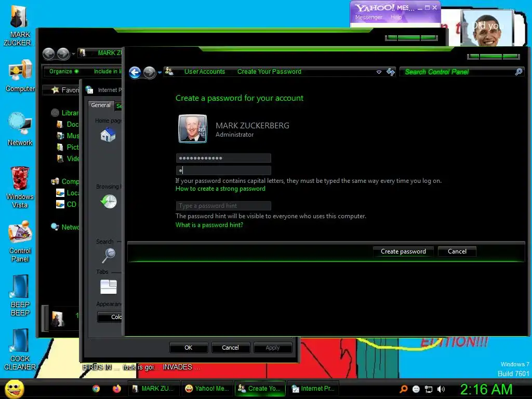Click Cancel in Internet Properties dialog
532x399 pixels.
(x=230, y=348)
